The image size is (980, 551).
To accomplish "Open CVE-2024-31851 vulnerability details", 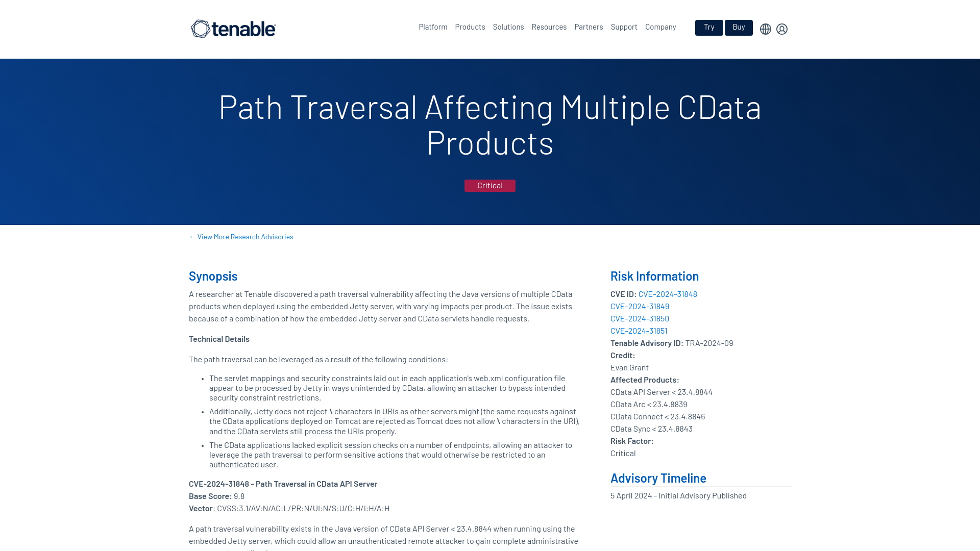I will pos(639,330).
